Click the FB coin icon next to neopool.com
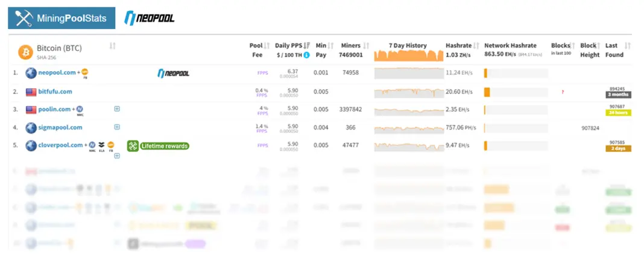Viewport: 644px width, 263px height. 85,73
